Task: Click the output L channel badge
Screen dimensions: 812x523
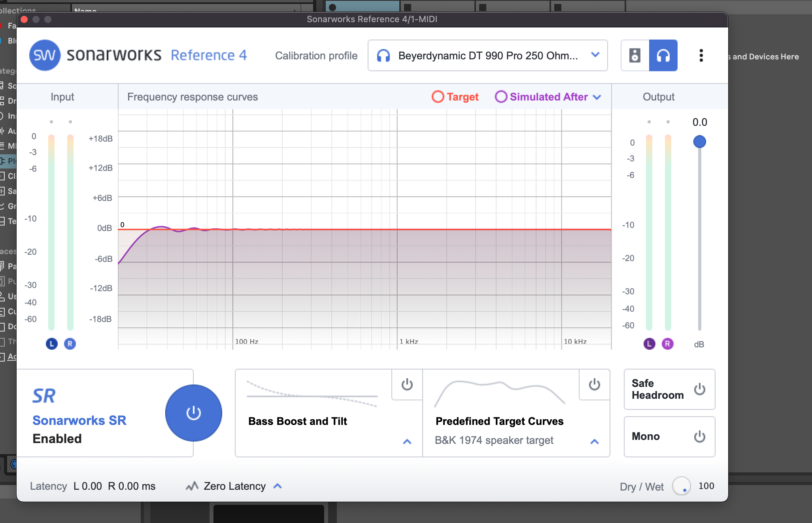Action: tap(649, 344)
